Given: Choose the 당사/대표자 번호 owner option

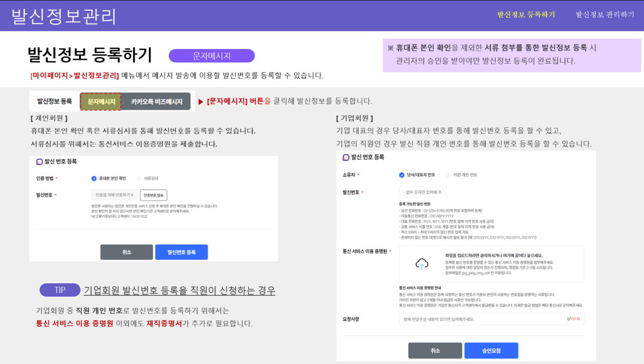Looking at the screenshot, I should tap(401, 175).
